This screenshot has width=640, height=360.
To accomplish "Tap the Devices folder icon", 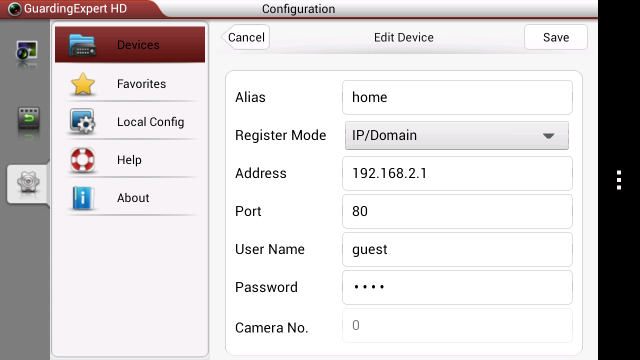I will pos(82,45).
